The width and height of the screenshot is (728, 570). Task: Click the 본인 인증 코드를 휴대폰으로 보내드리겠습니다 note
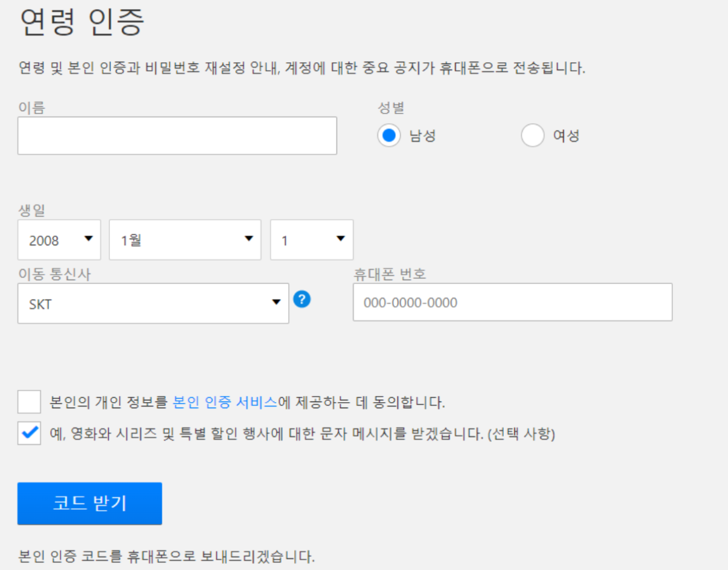[167, 556]
